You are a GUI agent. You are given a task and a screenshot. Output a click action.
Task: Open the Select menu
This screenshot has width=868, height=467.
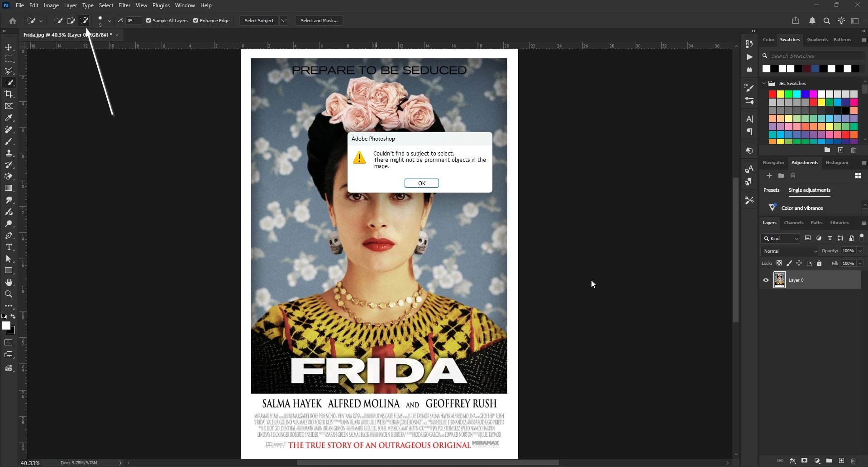click(106, 5)
